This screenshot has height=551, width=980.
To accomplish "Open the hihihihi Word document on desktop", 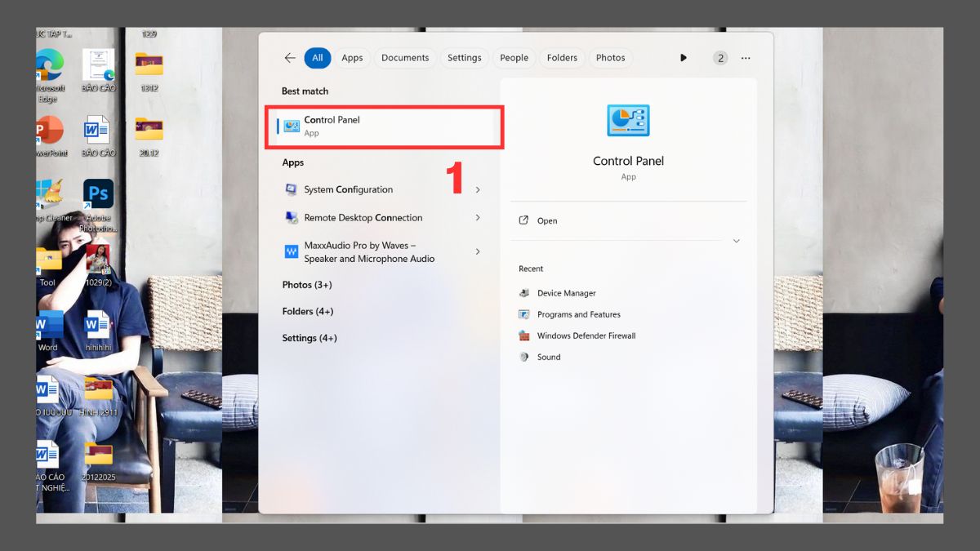I will [x=98, y=331].
